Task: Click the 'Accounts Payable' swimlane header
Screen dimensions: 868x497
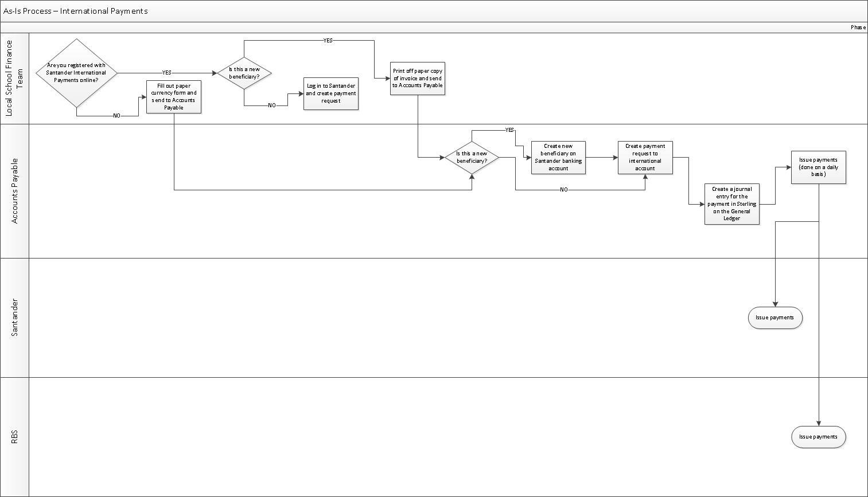Action: tap(14, 191)
